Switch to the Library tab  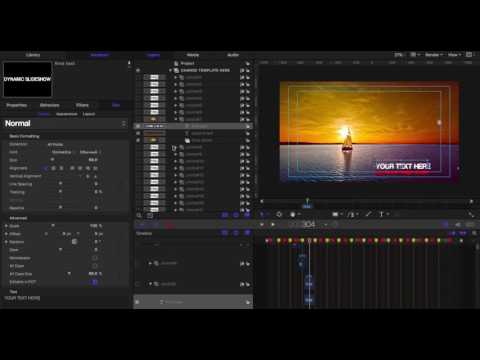(x=33, y=55)
